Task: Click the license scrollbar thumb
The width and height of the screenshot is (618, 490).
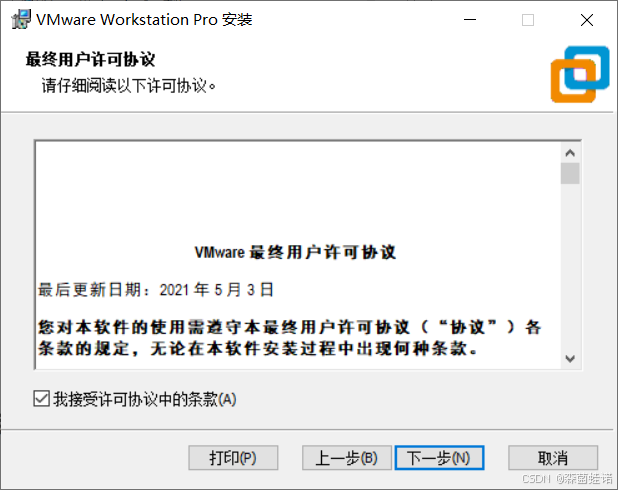Action: (x=570, y=173)
